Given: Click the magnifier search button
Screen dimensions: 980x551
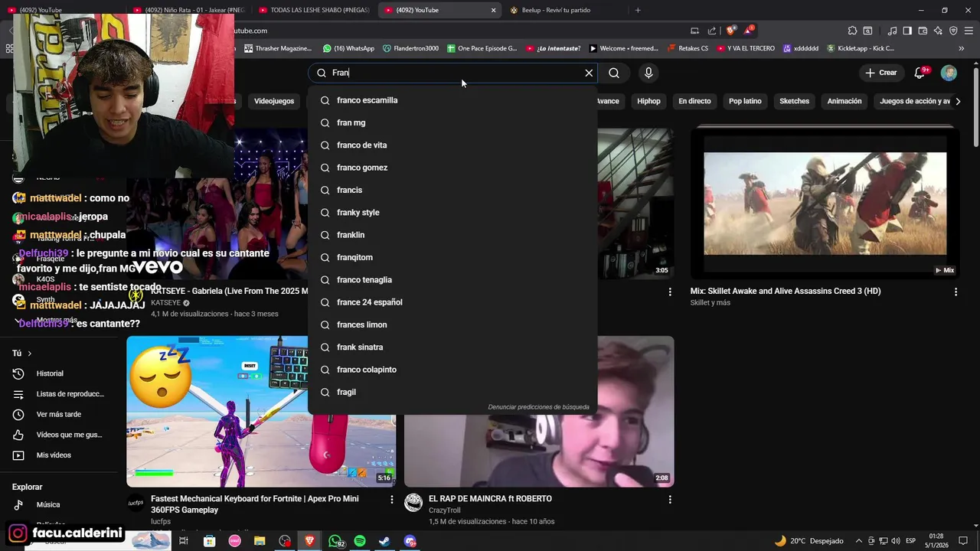Looking at the screenshot, I should click(x=614, y=73).
